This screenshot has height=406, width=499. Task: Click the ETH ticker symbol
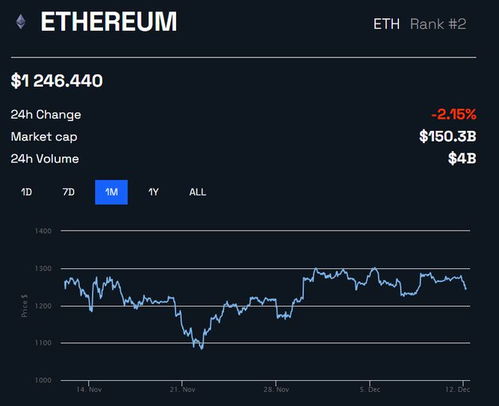pos(386,24)
